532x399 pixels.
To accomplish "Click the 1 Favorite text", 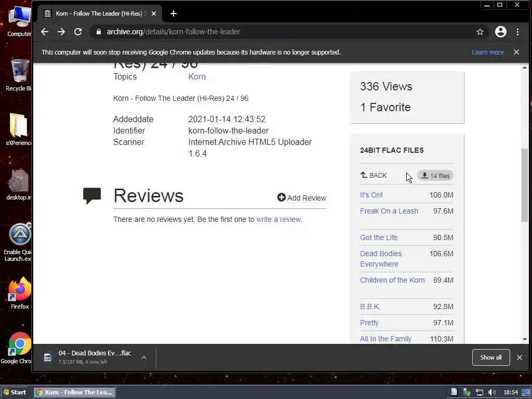I will tap(385, 107).
